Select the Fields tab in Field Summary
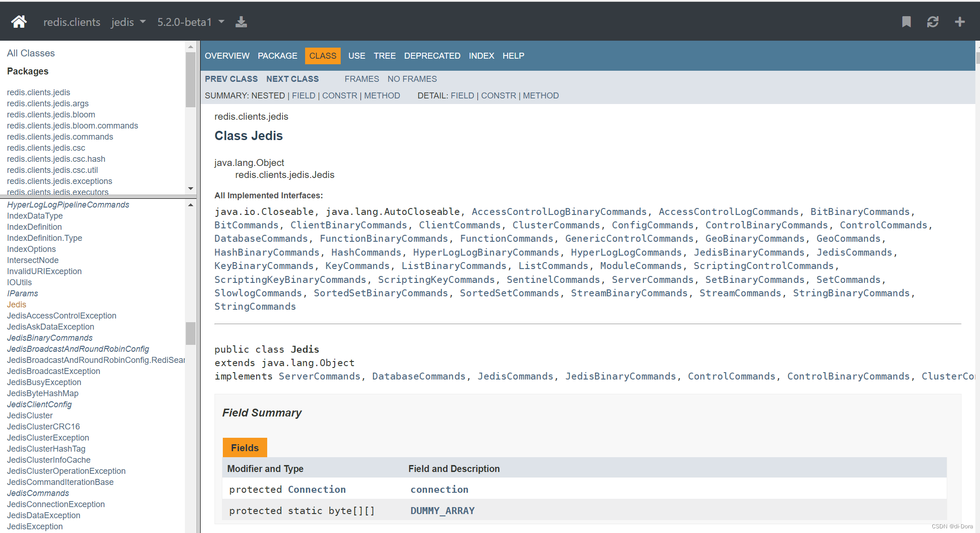 pyautogui.click(x=245, y=447)
